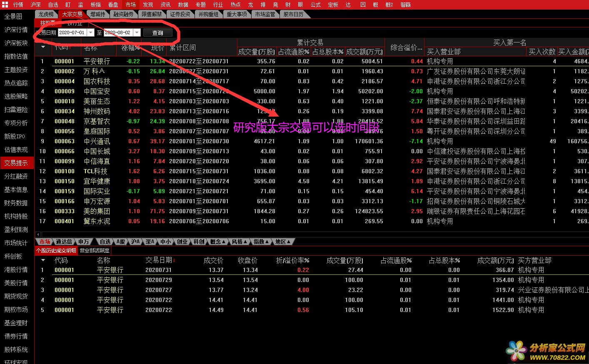Select the 市场 bottom tab
Screen dimensions: 589x364
45,242
